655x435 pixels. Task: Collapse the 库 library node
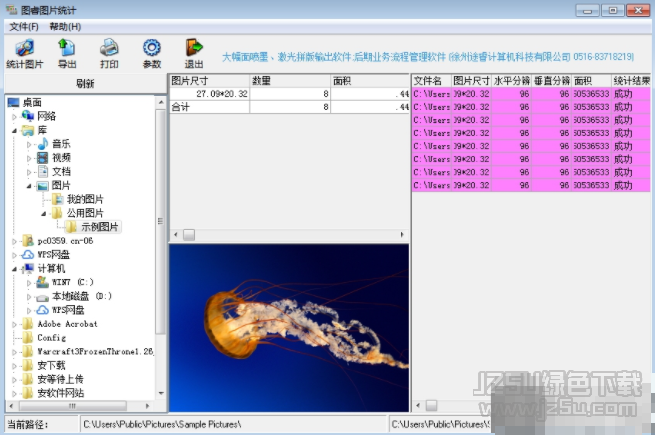[14, 130]
